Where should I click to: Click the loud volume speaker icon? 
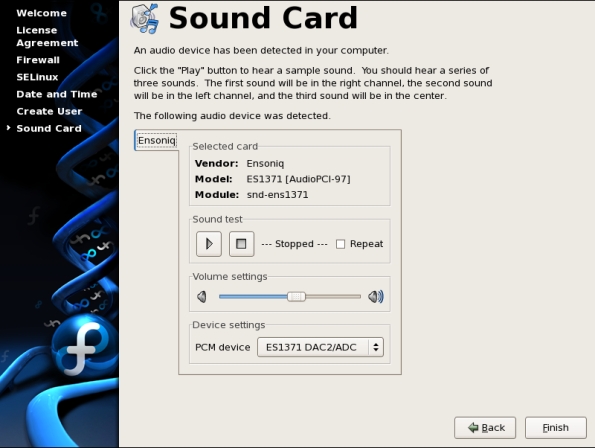[376, 297]
